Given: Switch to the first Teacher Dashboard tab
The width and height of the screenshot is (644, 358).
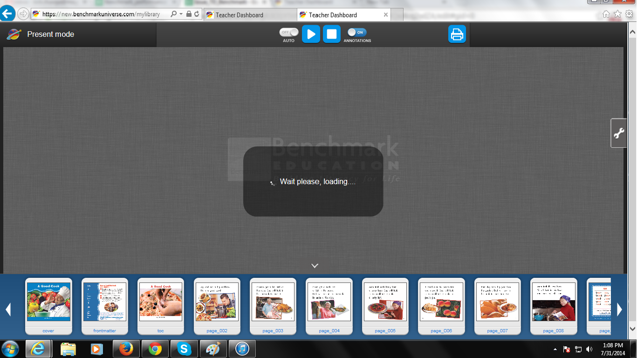Looking at the screenshot, I should [250, 15].
